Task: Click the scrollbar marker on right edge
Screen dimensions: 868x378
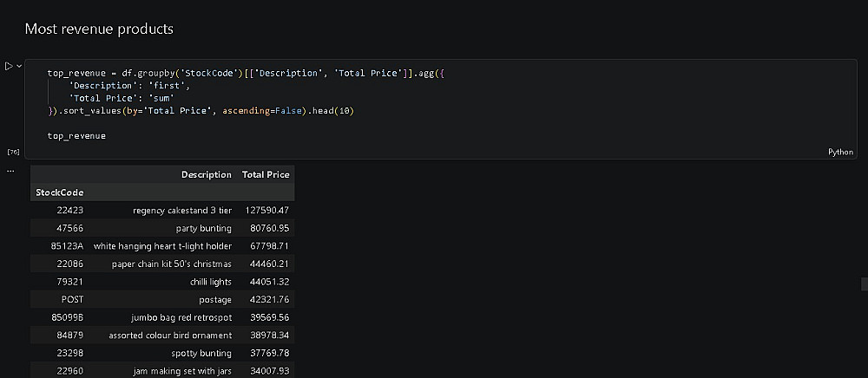Action: 864,283
